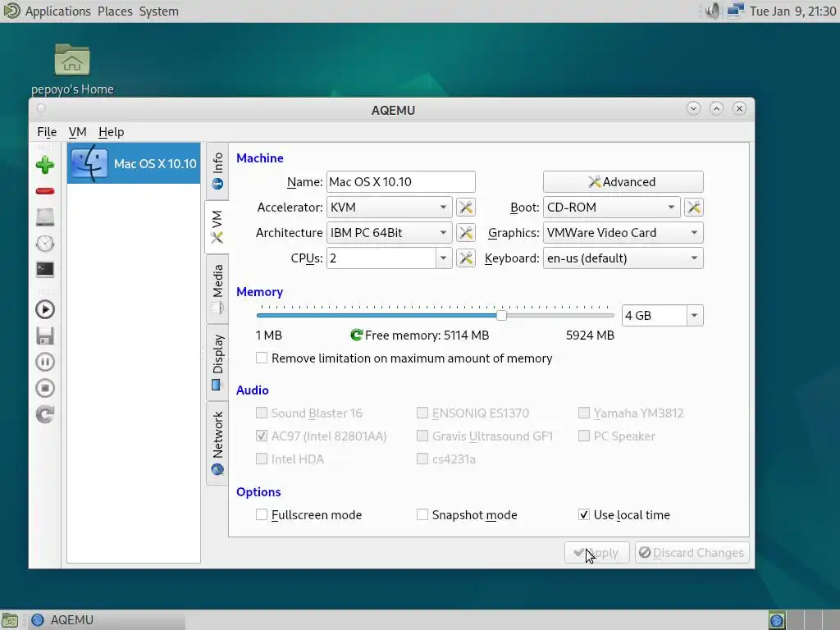Open the hard disk manager toolbar icon

point(45,217)
